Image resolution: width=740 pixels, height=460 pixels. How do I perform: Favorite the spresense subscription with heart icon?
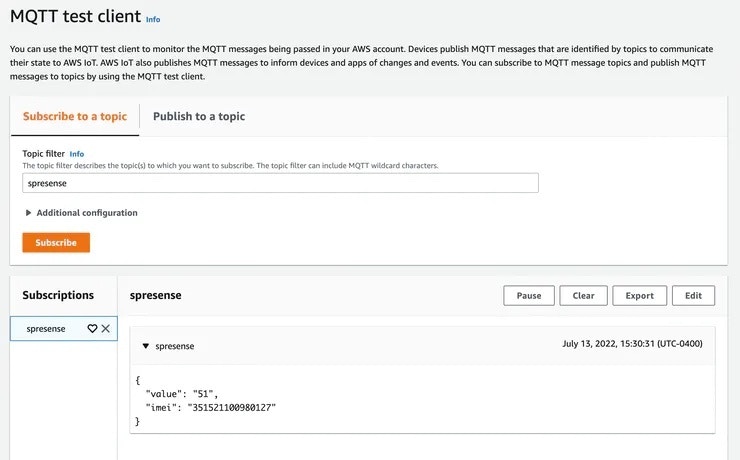click(92, 328)
